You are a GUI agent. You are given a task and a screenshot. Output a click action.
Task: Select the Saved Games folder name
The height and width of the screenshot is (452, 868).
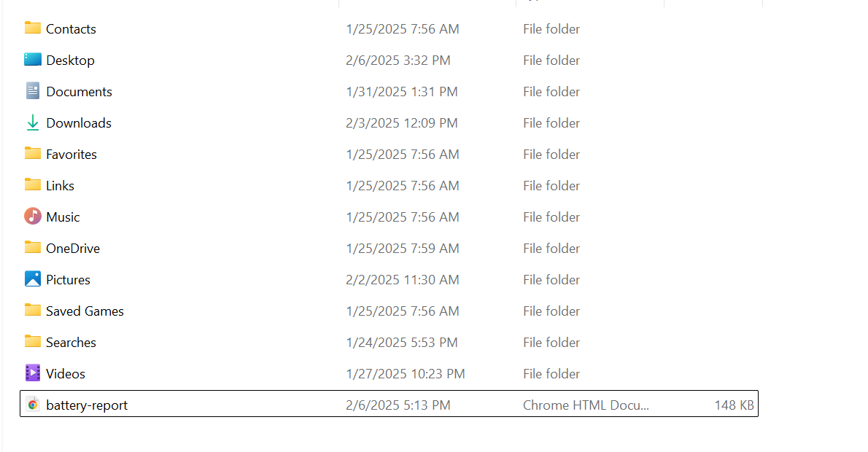pos(85,311)
